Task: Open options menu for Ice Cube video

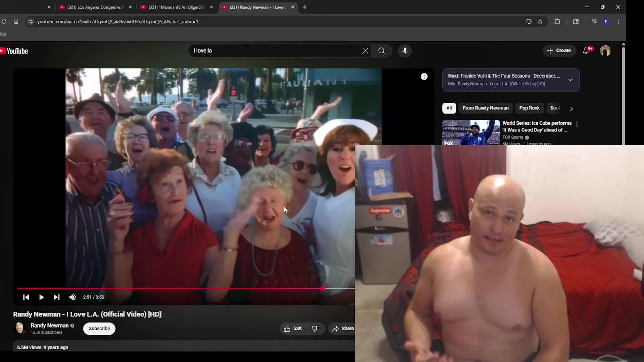Action: [x=577, y=124]
